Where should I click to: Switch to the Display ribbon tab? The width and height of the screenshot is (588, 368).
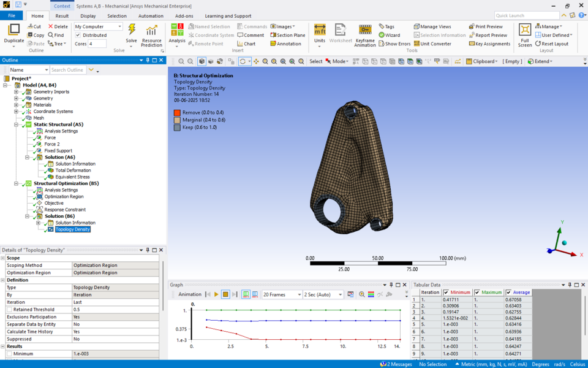[x=88, y=15]
